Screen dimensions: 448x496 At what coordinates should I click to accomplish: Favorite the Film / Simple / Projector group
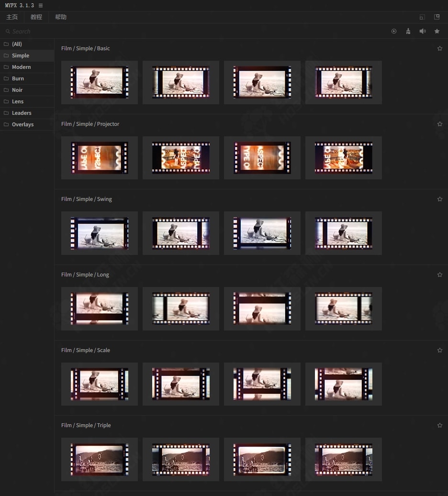440,124
